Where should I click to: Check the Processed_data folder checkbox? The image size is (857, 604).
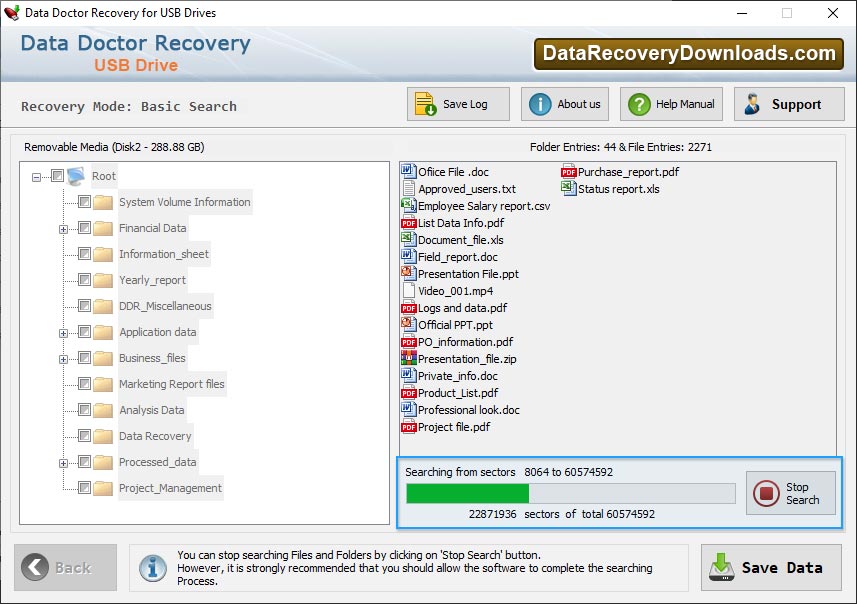[84, 462]
